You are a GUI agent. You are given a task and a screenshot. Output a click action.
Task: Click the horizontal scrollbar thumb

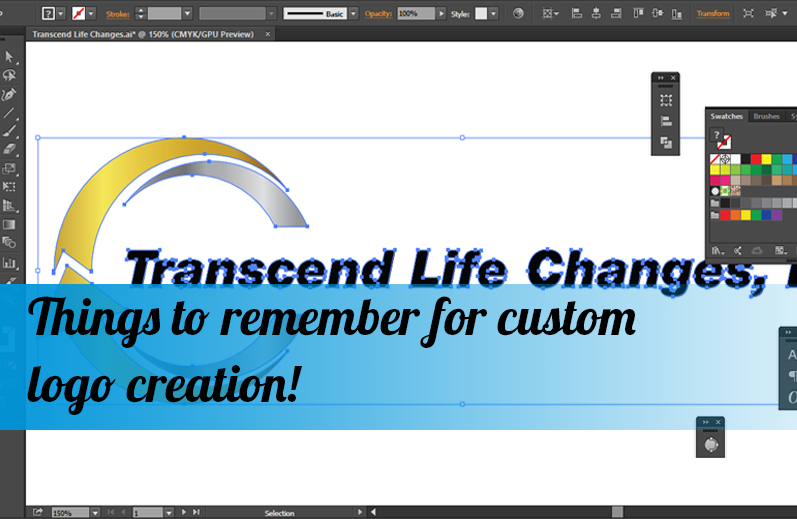coord(618,512)
